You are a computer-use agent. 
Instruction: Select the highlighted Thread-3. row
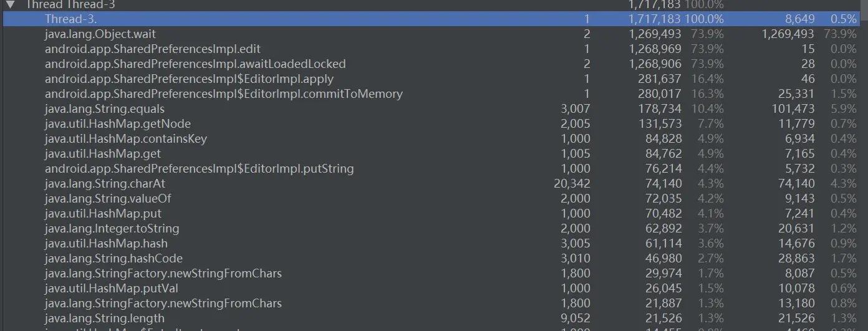[x=434, y=19]
